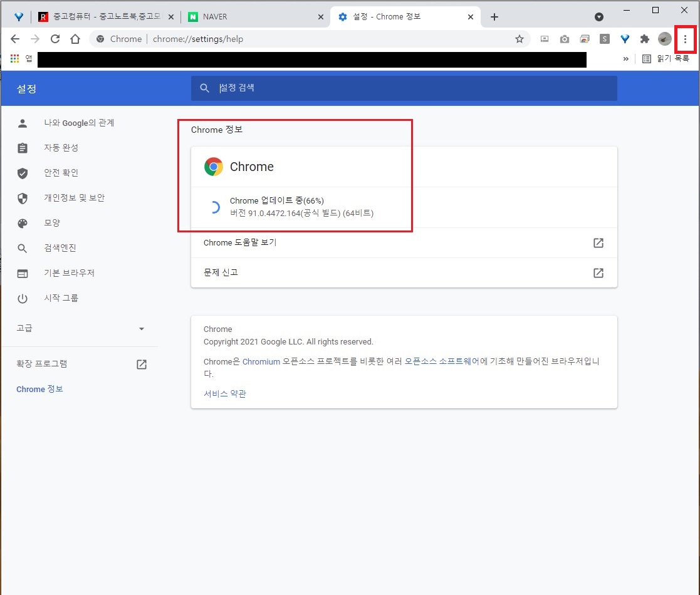This screenshot has width=700, height=595.
Task: Bookmark this page with the star icon
Action: coord(519,39)
